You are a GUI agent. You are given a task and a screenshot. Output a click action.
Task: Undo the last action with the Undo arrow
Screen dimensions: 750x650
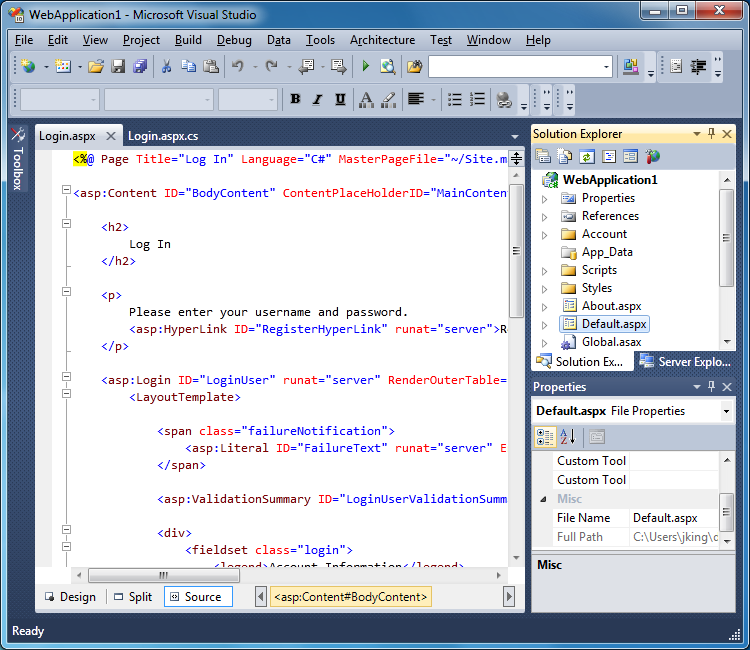(238, 66)
